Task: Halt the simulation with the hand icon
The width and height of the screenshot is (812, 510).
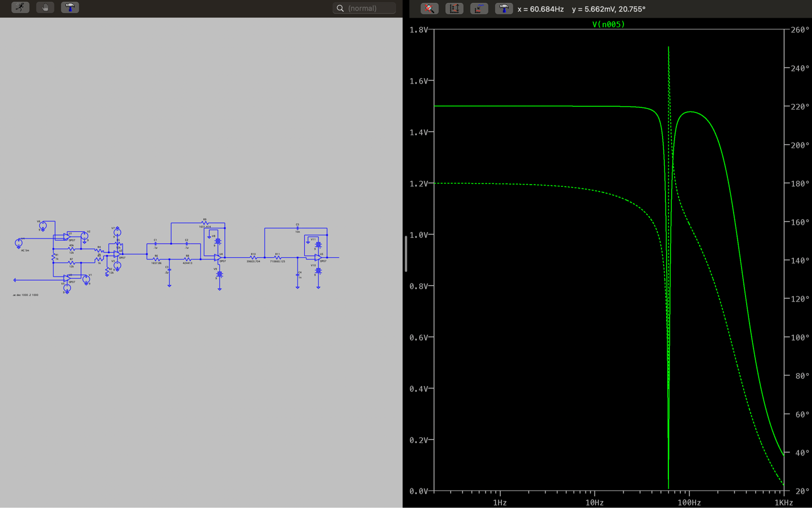Action: (45, 7)
